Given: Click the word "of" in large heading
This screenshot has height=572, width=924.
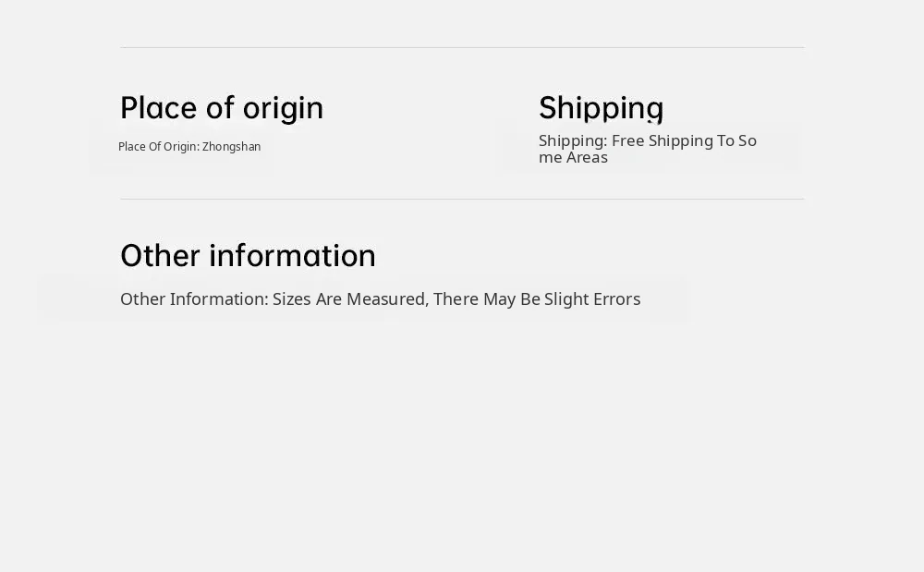Looking at the screenshot, I should [x=220, y=108].
